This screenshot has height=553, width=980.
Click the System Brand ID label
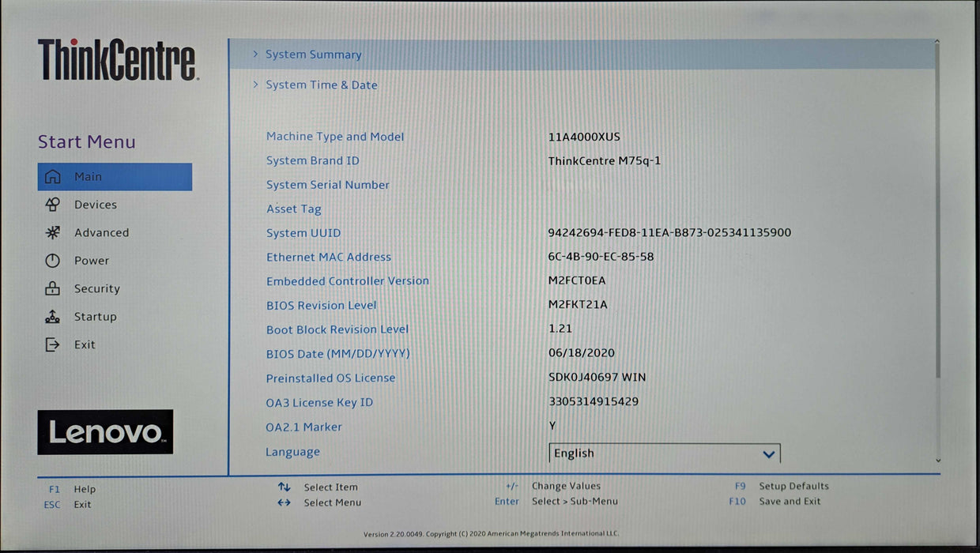pos(313,160)
